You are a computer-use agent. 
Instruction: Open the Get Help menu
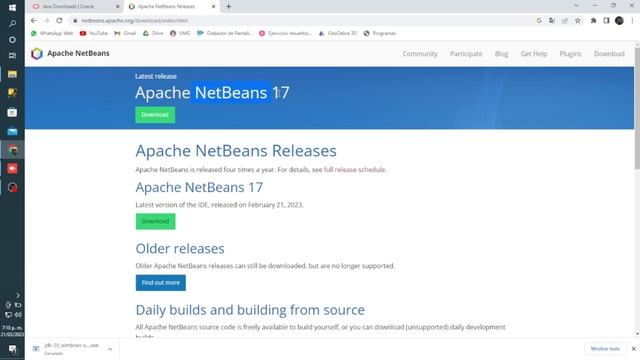coord(533,54)
